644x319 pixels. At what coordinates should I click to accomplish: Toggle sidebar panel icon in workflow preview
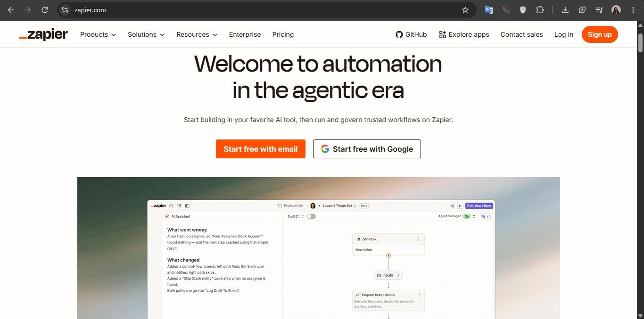click(x=187, y=206)
